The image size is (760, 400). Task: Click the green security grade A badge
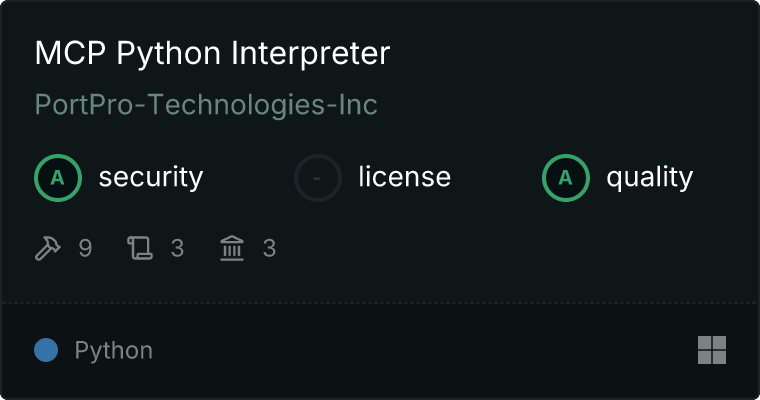(58, 178)
